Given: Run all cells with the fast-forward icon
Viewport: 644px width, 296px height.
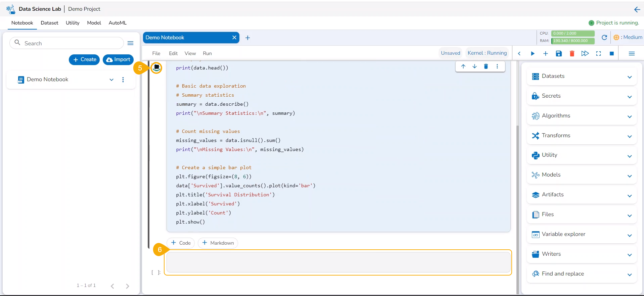Looking at the screenshot, I should click(x=585, y=54).
